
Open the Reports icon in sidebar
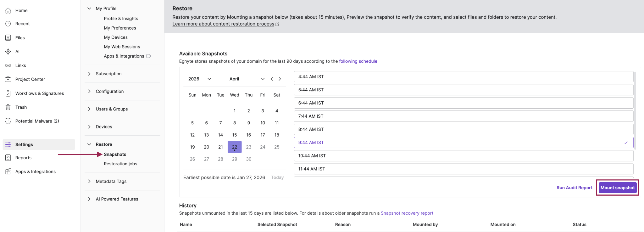[8, 158]
